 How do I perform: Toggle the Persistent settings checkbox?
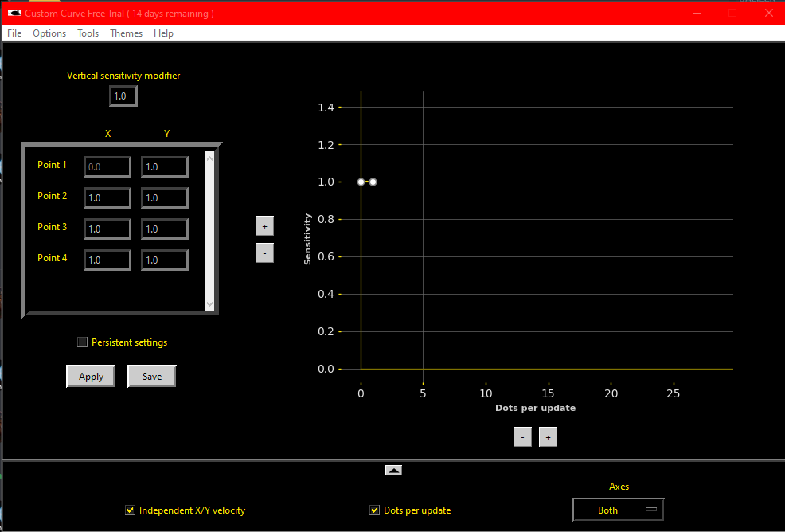tap(83, 342)
